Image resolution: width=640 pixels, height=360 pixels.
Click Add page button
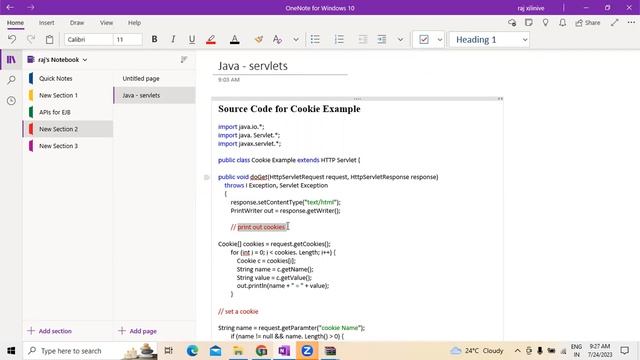point(137,331)
